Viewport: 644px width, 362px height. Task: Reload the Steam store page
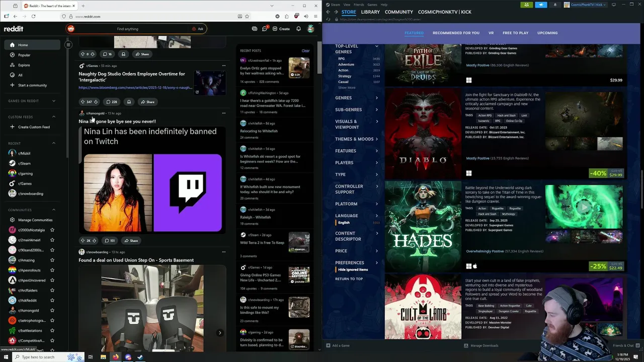pos(328,19)
